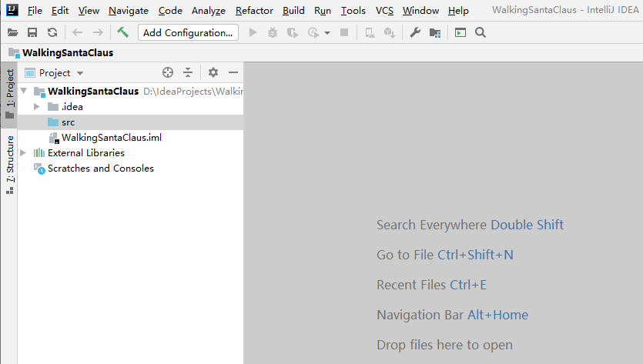This screenshot has width=643, height=364.
Task: Click the Debug bug icon
Action: coord(273,32)
